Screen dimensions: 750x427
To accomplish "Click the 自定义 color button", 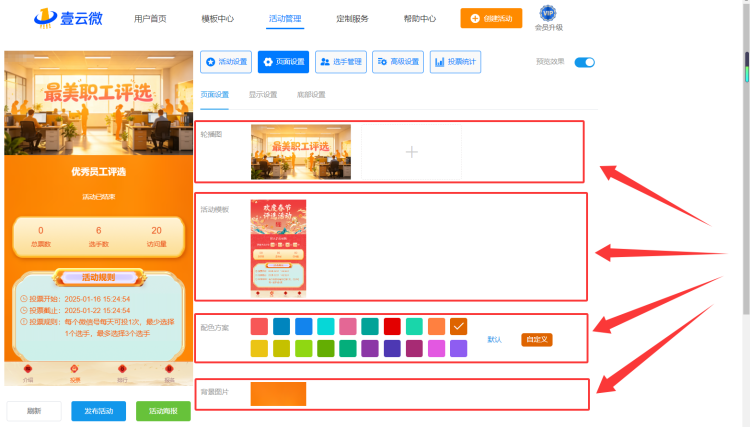I will 537,339.
